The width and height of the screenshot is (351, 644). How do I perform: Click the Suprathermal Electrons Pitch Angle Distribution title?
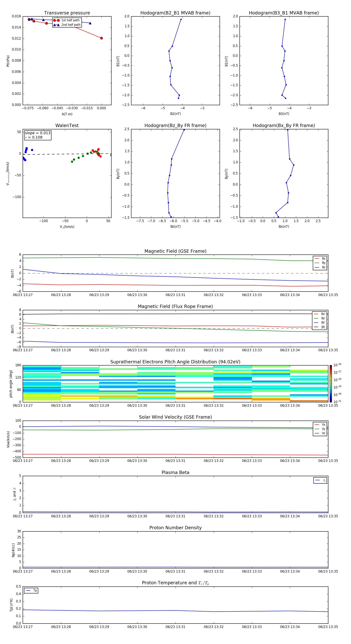click(x=175, y=362)
